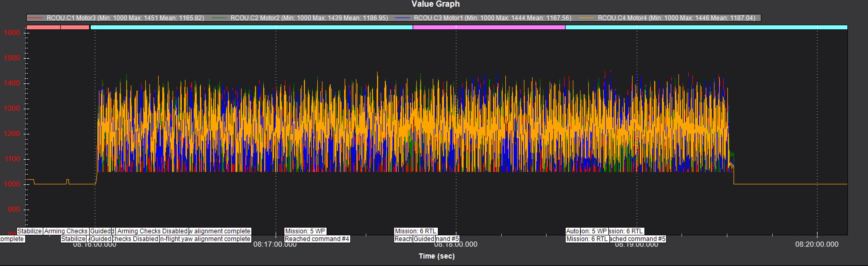This screenshot has width=868, height=266.
Task: Select the RCOU.C1 Motor3 legend label
Action: (x=125, y=18)
